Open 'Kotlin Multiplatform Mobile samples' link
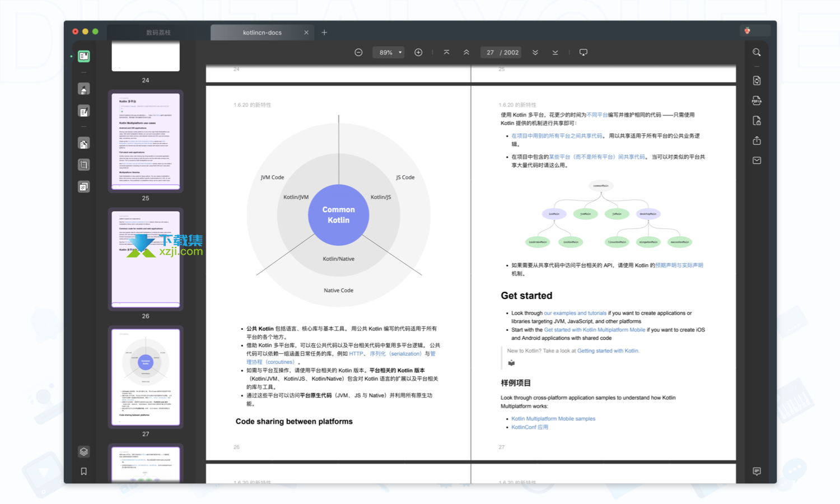 (x=553, y=419)
